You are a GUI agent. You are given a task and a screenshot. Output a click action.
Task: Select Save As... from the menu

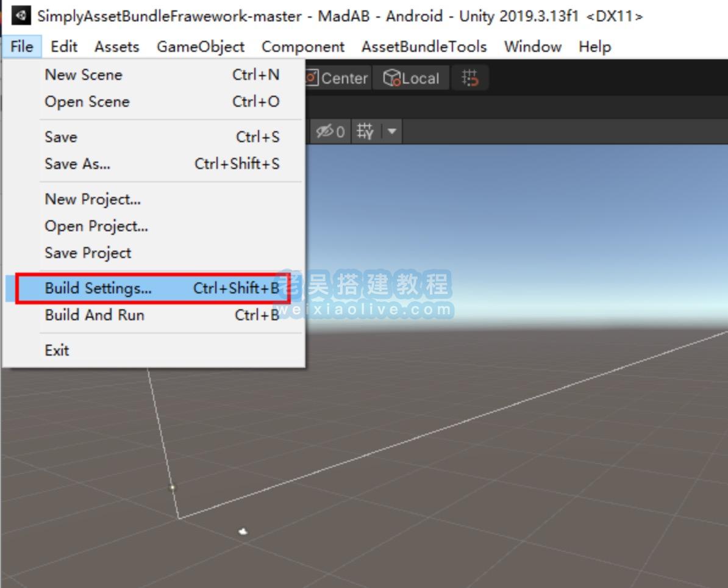(77, 163)
